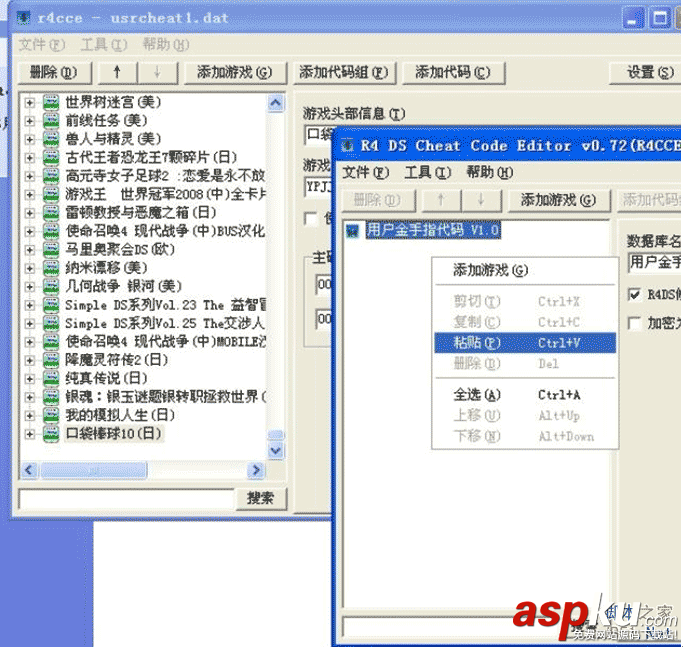The width and height of the screenshot is (683, 647).
Task: Expand 兽人与精灵(美) tree node
Action: pos(30,139)
